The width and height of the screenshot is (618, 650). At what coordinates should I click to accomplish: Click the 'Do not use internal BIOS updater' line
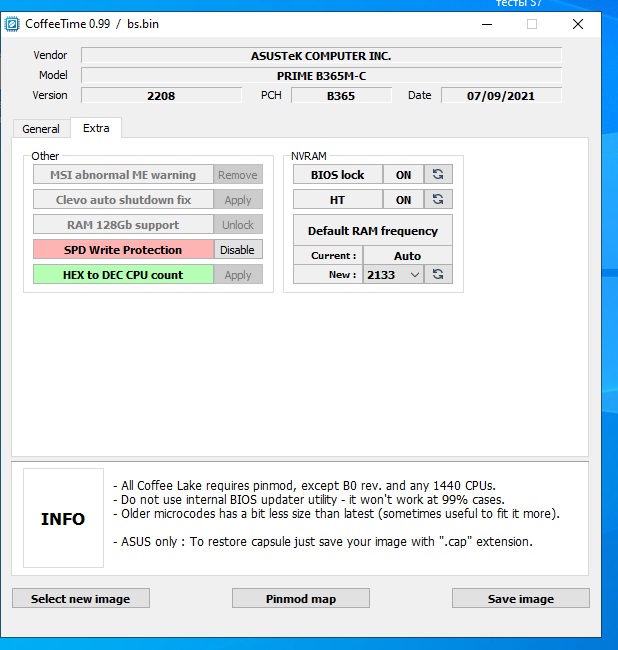[x=309, y=500]
